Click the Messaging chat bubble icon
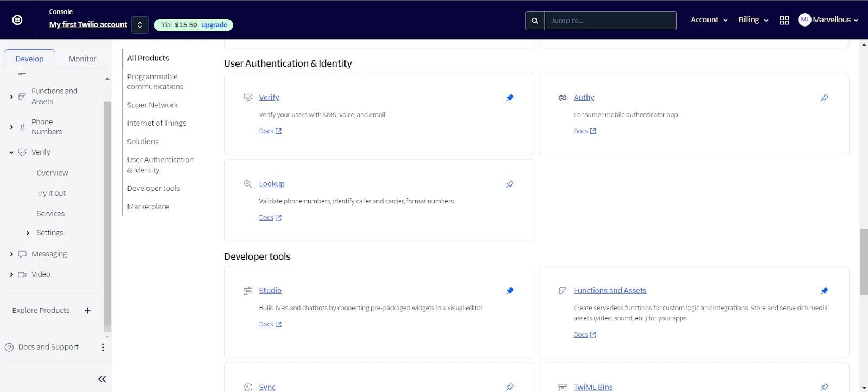Image resolution: width=868 pixels, height=392 pixels. pos(22,254)
